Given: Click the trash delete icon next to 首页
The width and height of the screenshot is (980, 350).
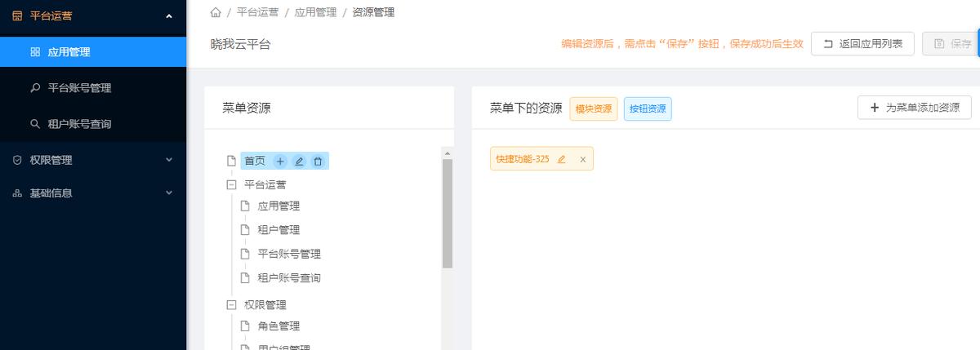Looking at the screenshot, I should click(x=318, y=162).
